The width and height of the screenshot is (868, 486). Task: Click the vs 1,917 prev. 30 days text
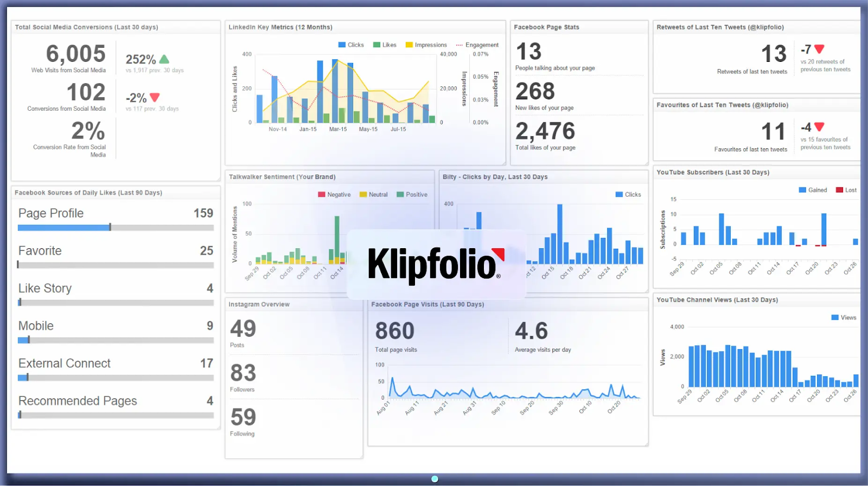[x=155, y=71]
